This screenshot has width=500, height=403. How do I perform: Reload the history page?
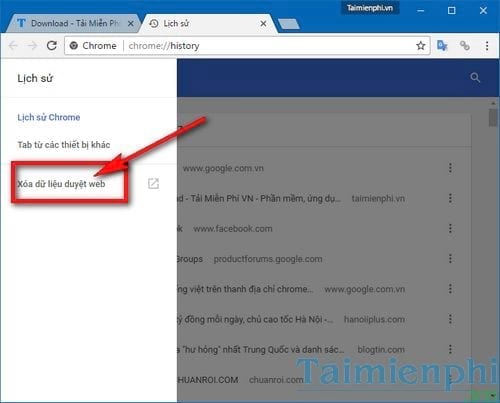tap(52, 45)
